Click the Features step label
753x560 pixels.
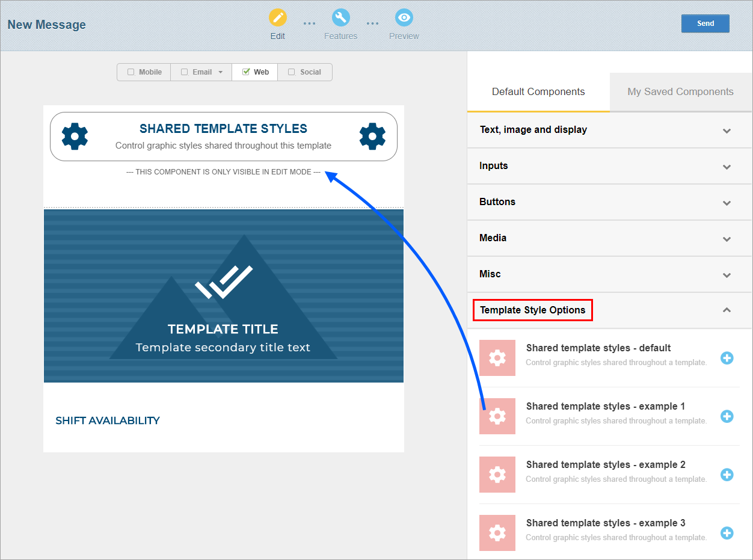click(x=341, y=36)
